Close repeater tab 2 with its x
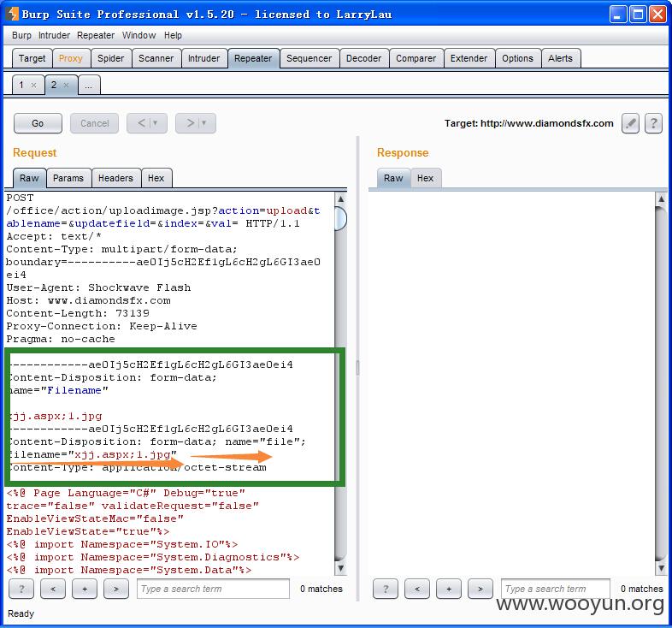Viewport: 672px width, 628px height. pyautogui.click(x=66, y=85)
